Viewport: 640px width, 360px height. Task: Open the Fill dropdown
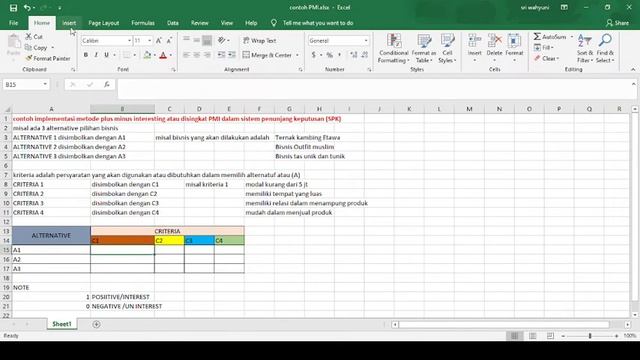543,48
